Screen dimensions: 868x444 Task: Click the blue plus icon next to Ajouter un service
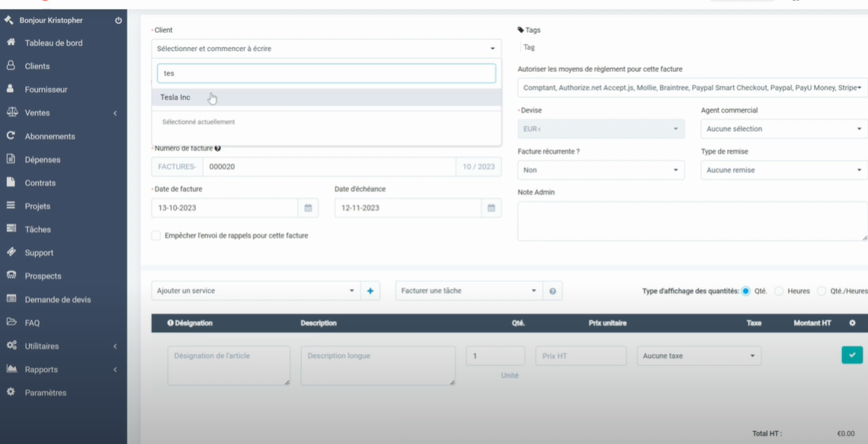coord(370,291)
